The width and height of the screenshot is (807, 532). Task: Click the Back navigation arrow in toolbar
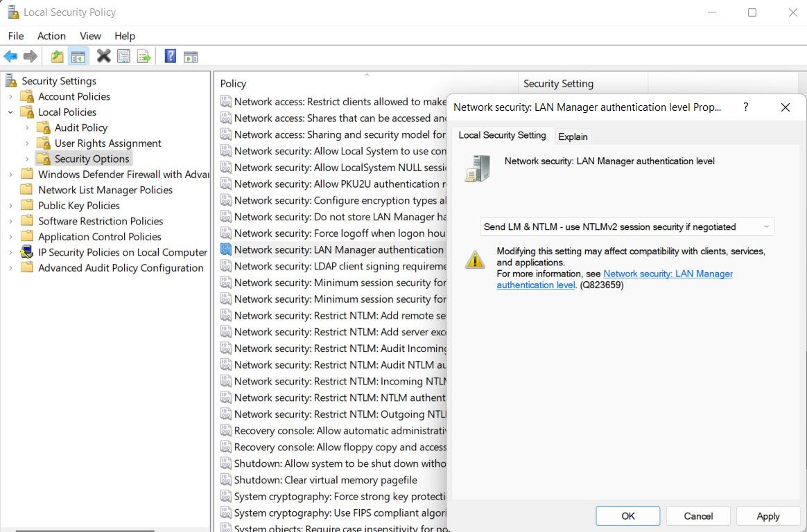click(x=10, y=55)
